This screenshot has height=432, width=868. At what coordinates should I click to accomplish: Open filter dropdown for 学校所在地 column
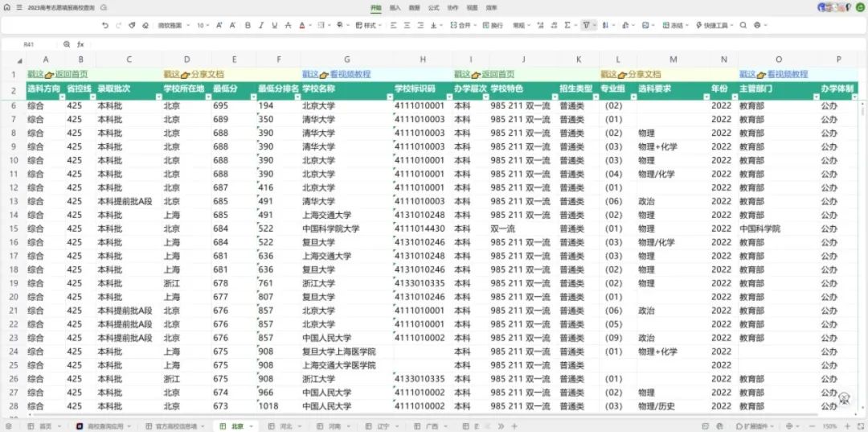click(207, 97)
